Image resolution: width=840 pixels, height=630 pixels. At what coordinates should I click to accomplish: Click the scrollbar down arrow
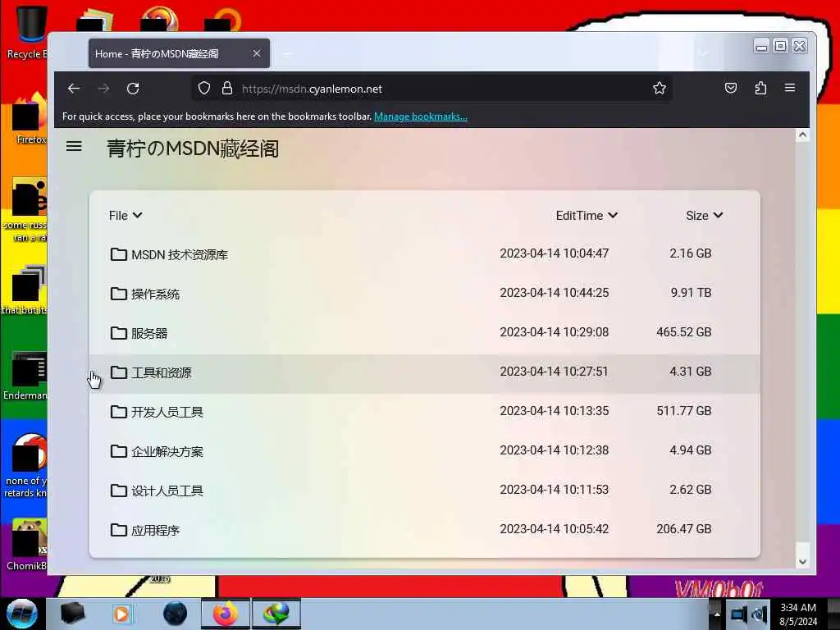click(802, 561)
